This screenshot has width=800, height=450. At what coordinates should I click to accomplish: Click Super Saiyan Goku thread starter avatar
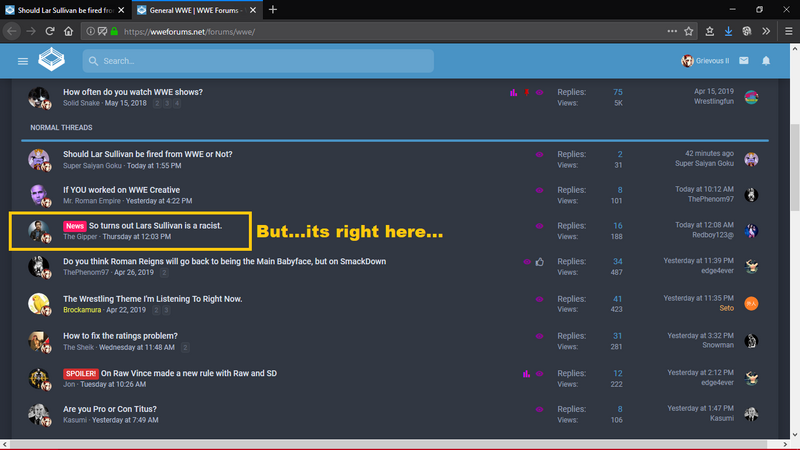(x=39, y=159)
